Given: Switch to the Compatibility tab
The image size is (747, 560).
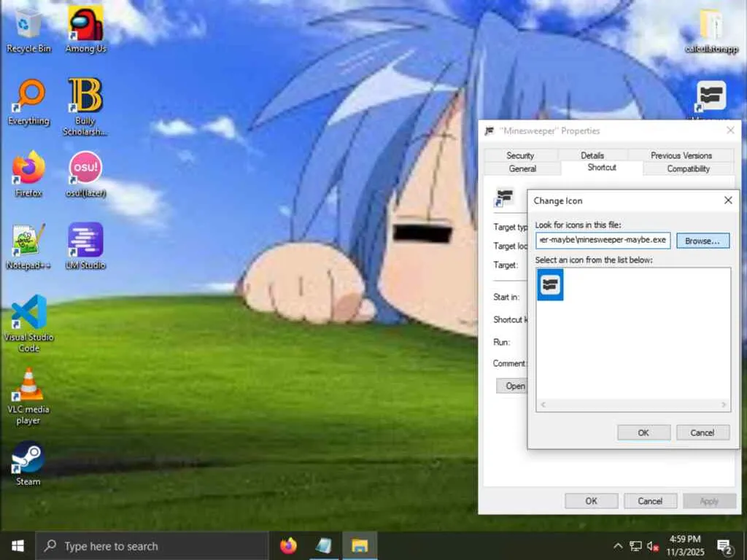Looking at the screenshot, I should point(689,168).
